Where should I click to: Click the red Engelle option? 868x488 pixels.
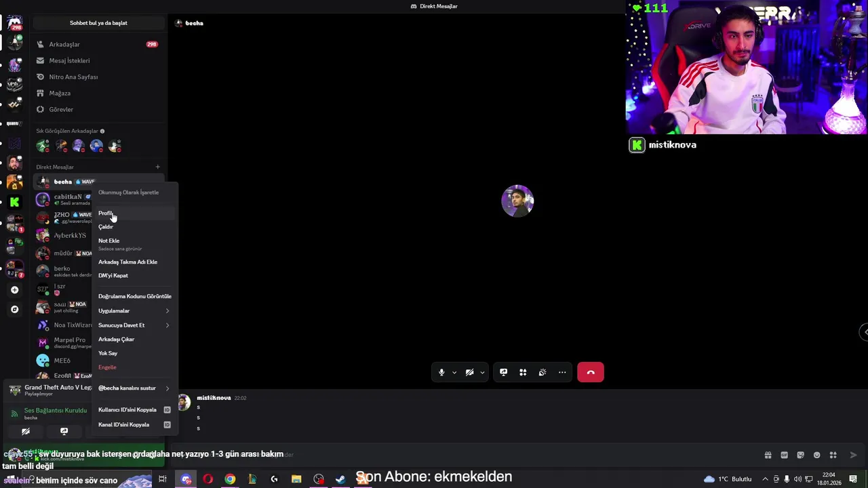coord(135,367)
